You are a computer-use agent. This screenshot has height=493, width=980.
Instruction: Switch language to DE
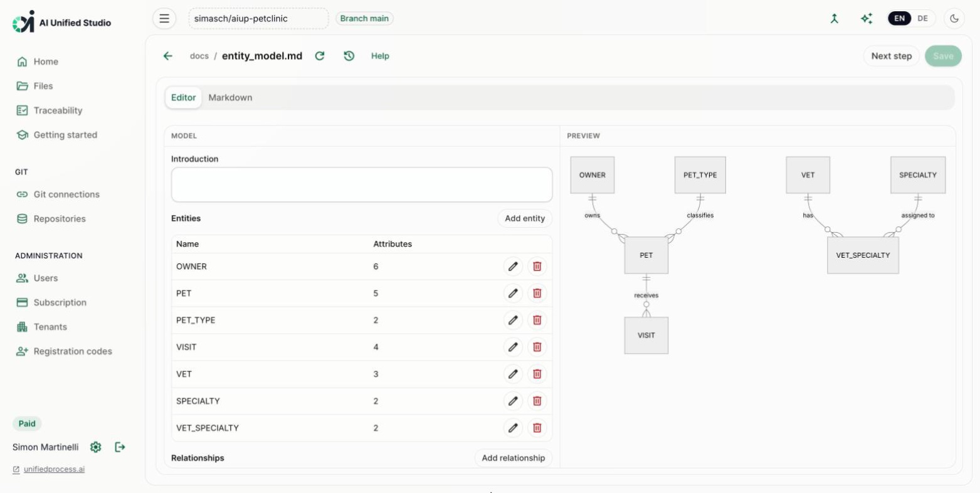tap(922, 18)
